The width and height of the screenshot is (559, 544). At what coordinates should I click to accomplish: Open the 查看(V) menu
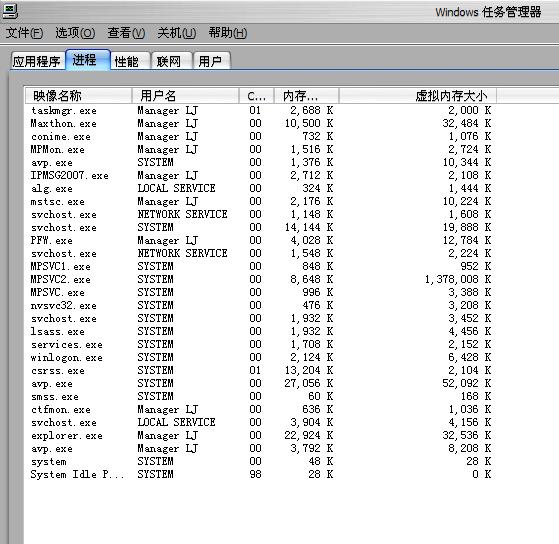pyautogui.click(x=126, y=33)
